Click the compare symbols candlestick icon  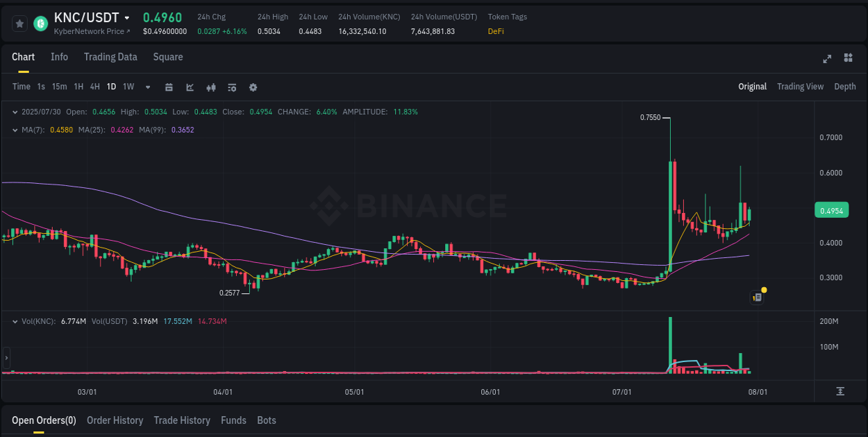(210, 87)
